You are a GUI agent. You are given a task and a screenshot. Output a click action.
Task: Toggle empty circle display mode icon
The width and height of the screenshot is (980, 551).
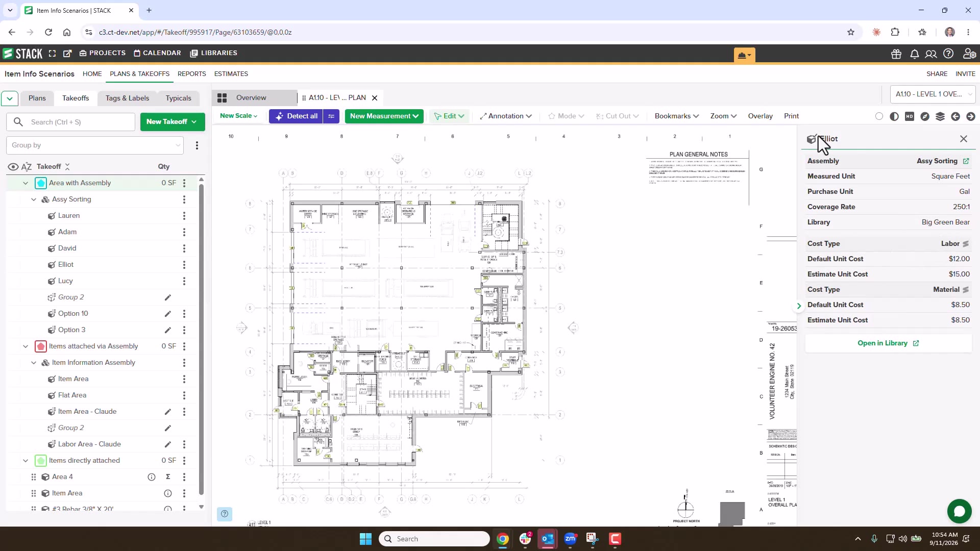coord(879,116)
